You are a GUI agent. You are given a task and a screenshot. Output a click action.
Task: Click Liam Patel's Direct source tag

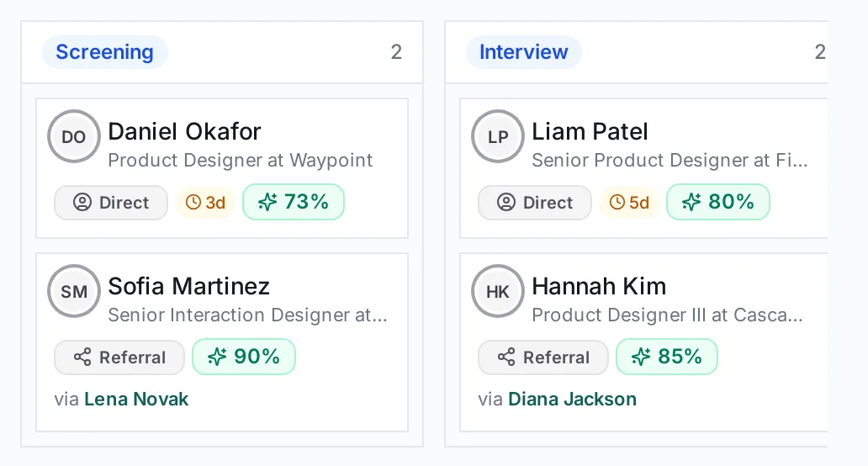(535, 203)
